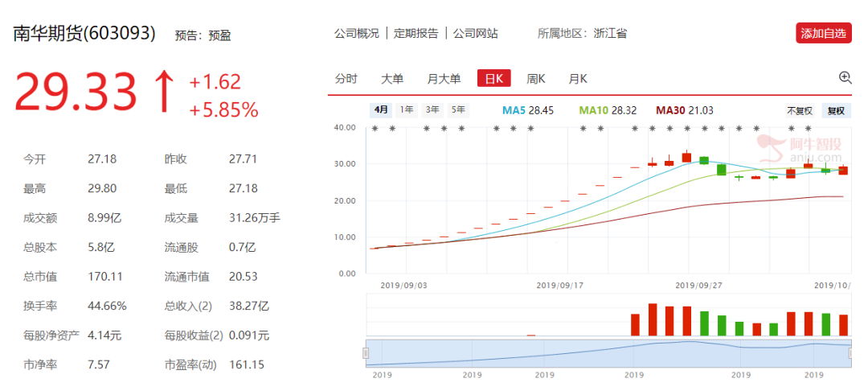Open 公司网站 link
The height and width of the screenshot is (391, 868).
coord(476,34)
